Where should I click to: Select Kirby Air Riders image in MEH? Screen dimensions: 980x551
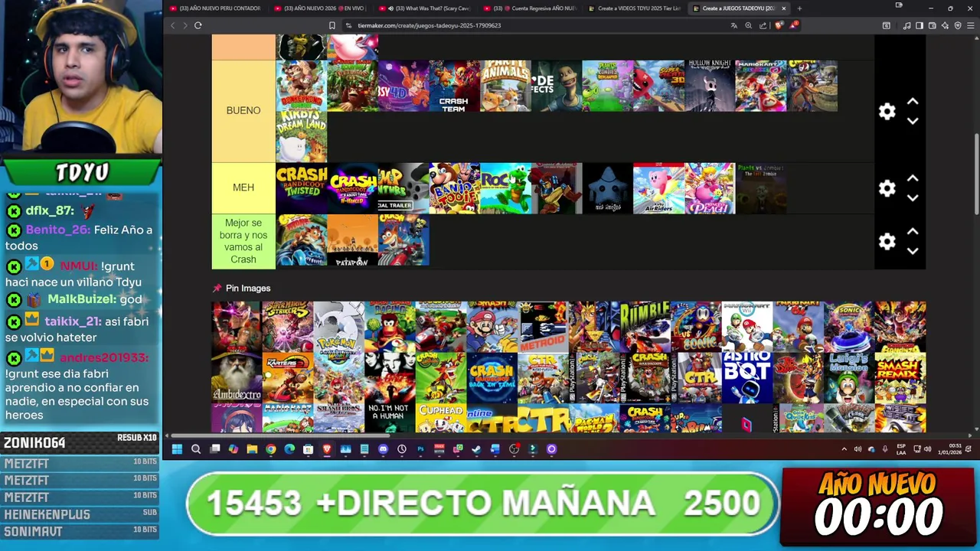pyautogui.click(x=658, y=188)
